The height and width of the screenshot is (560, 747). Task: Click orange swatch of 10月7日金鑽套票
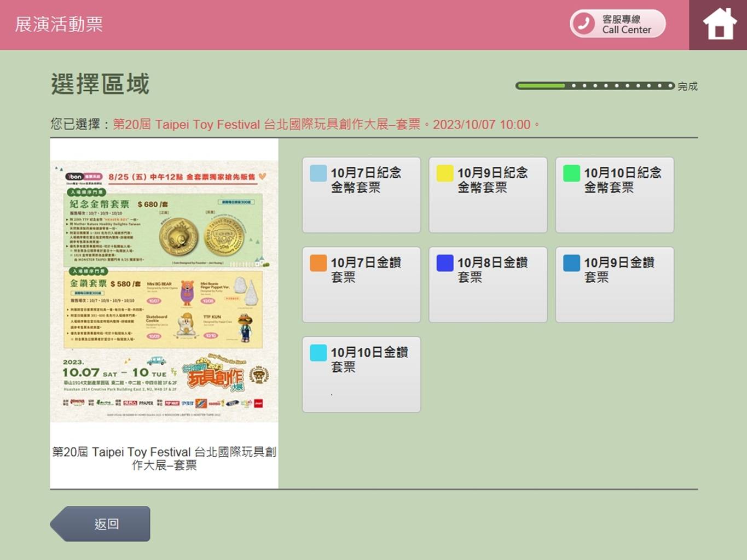click(319, 263)
